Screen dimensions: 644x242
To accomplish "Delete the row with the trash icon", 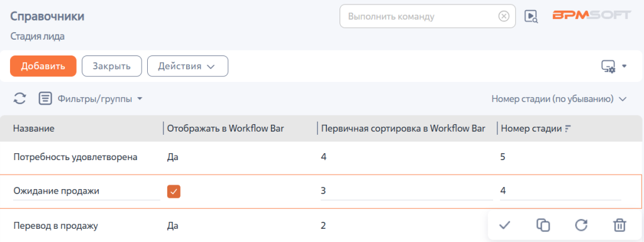I will (x=619, y=225).
